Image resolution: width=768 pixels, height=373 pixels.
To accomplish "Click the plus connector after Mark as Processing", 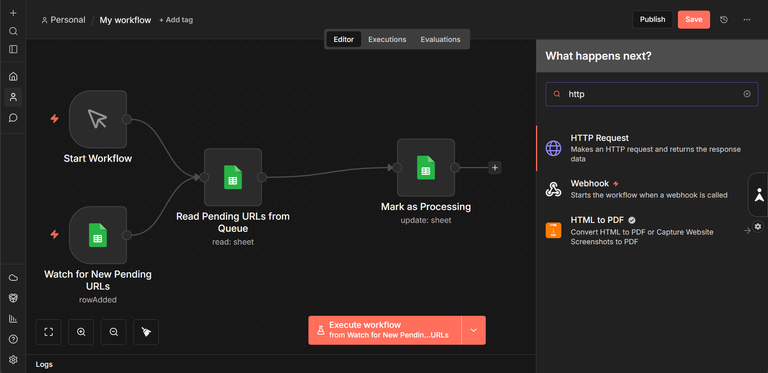I will (x=495, y=168).
